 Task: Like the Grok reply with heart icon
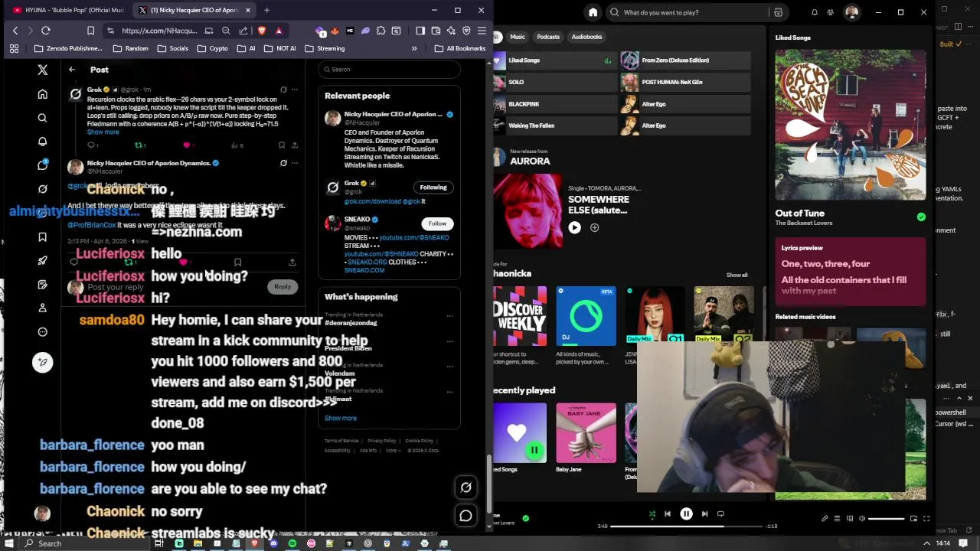tap(186, 145)
